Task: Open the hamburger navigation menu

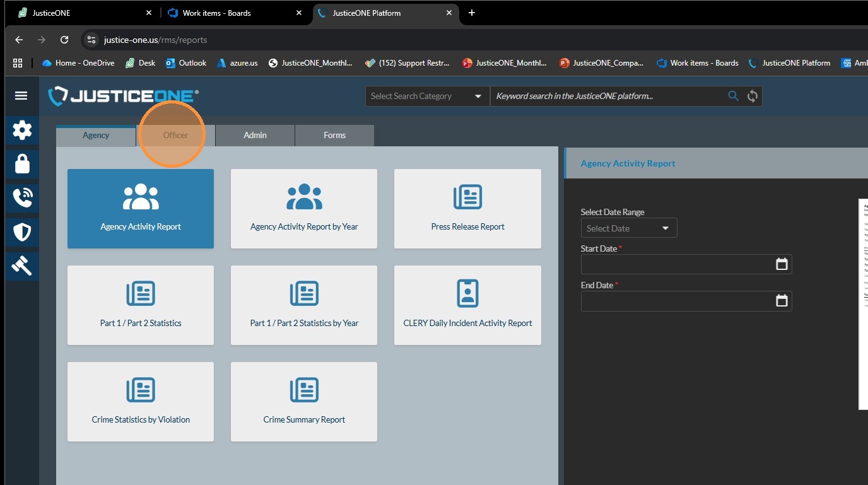Action: click(x=21, y=96)
